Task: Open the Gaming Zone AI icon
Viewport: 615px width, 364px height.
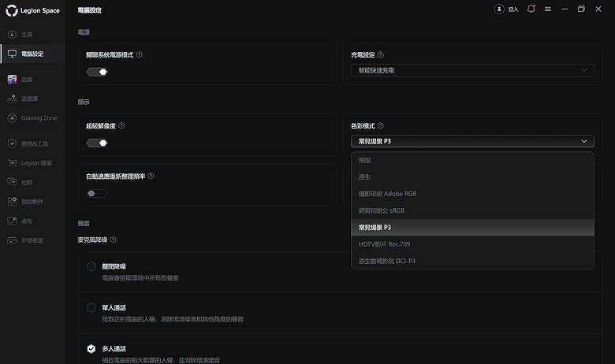Action: (12, 118)
